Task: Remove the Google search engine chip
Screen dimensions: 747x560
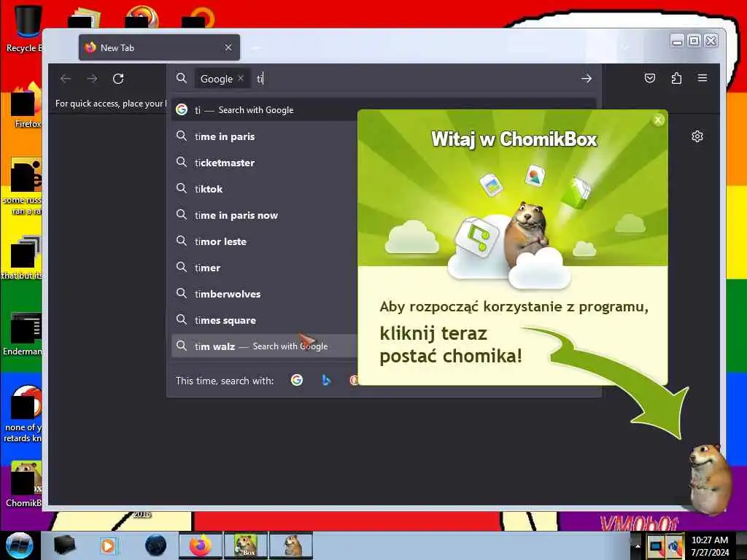Action: pos(241,78)
